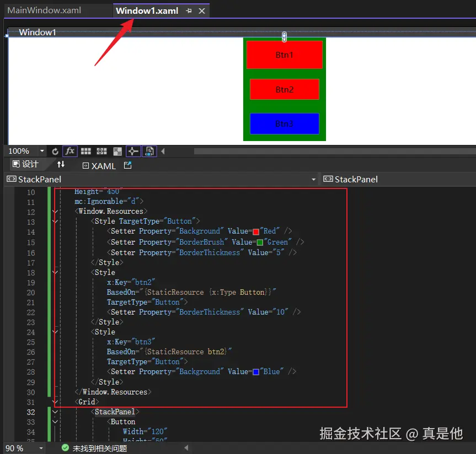Toggle the artboard background icon

click(117, 150)
